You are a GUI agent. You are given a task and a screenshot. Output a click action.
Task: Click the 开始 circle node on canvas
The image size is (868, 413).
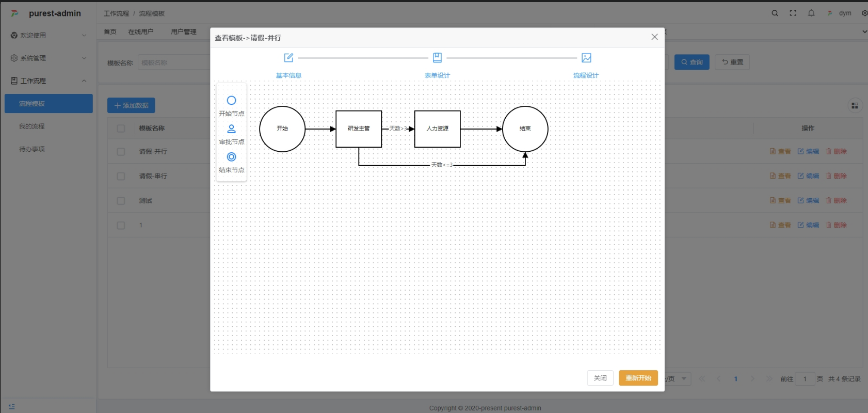click(282, 129)
